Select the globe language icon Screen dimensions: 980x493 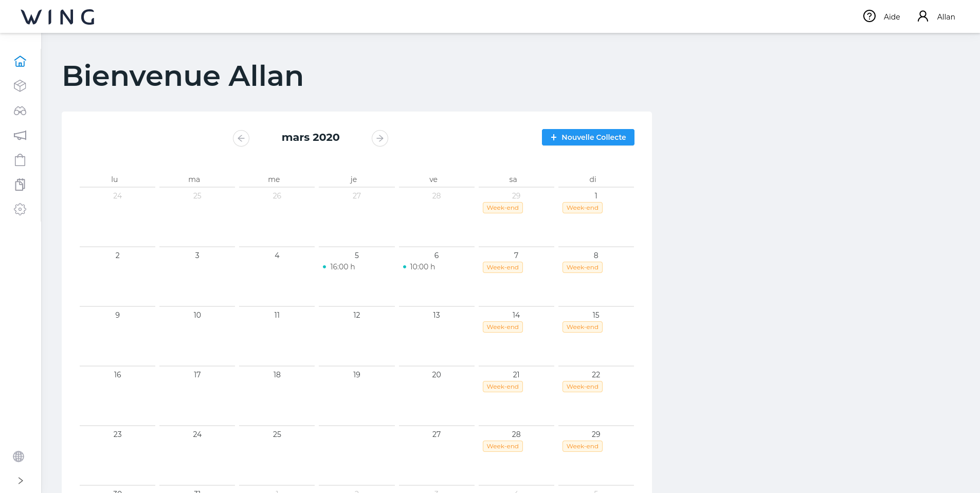[x=19, y=457]
